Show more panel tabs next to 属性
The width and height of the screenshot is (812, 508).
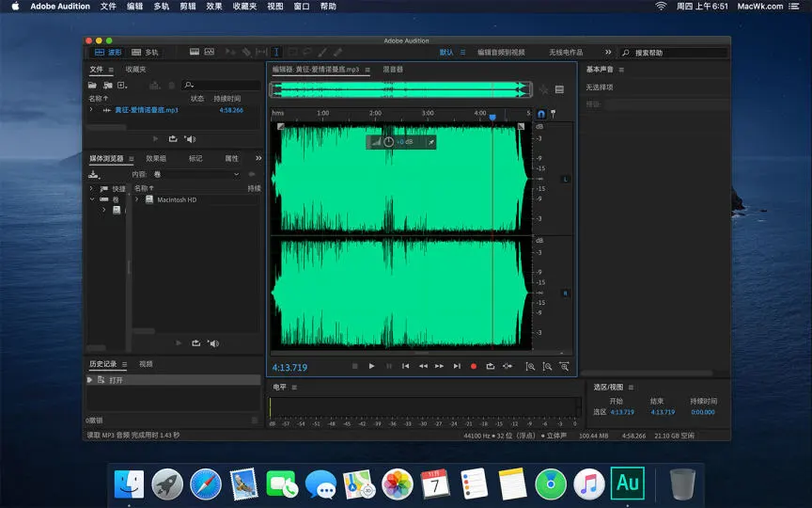(258, 158)
